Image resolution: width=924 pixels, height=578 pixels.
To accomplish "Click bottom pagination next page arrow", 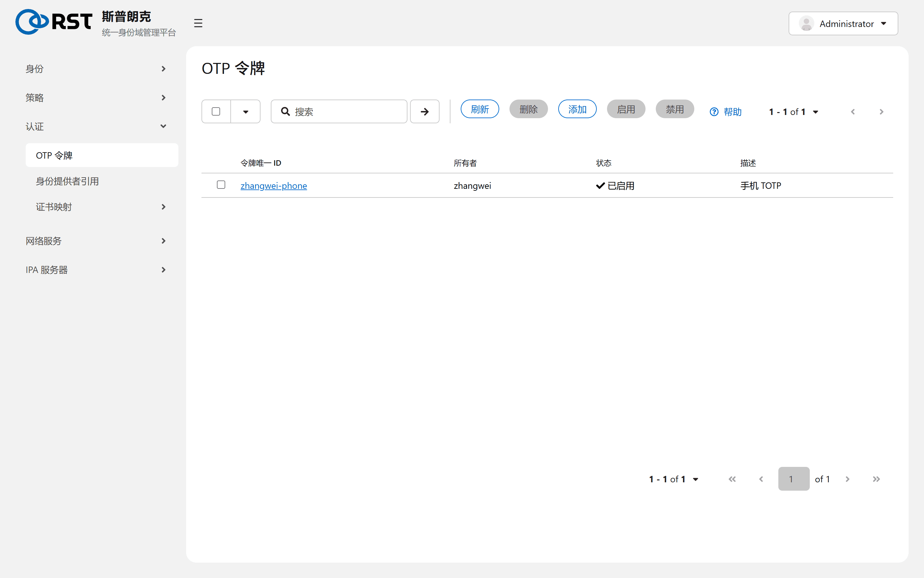I will tap(847, 479).
